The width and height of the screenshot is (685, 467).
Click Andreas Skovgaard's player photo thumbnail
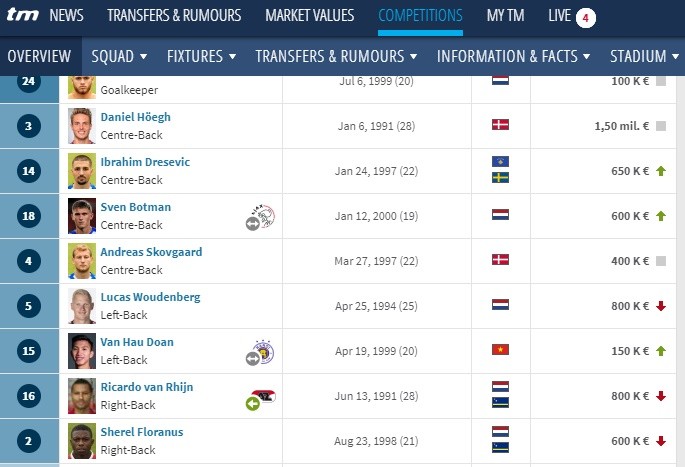click(82, 261)
